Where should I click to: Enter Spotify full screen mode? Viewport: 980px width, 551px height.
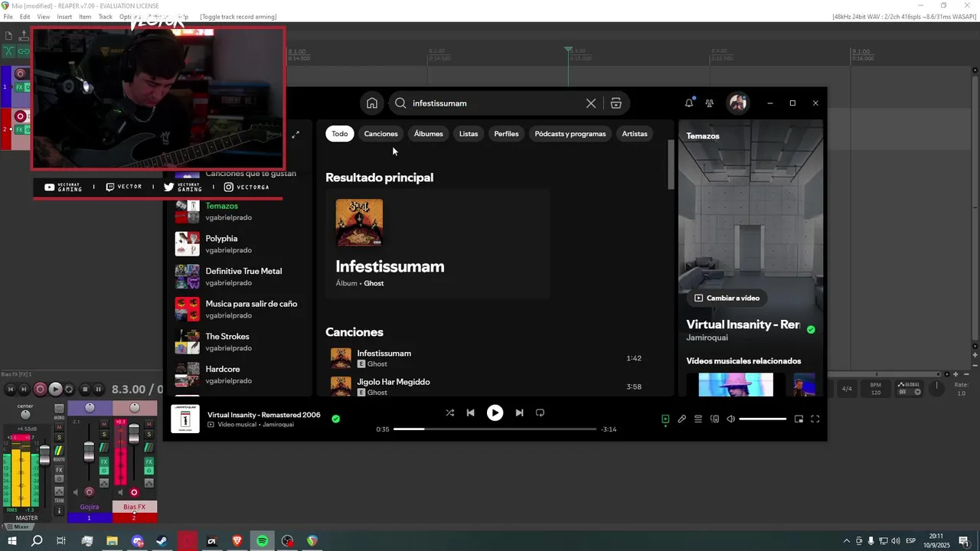815,419
